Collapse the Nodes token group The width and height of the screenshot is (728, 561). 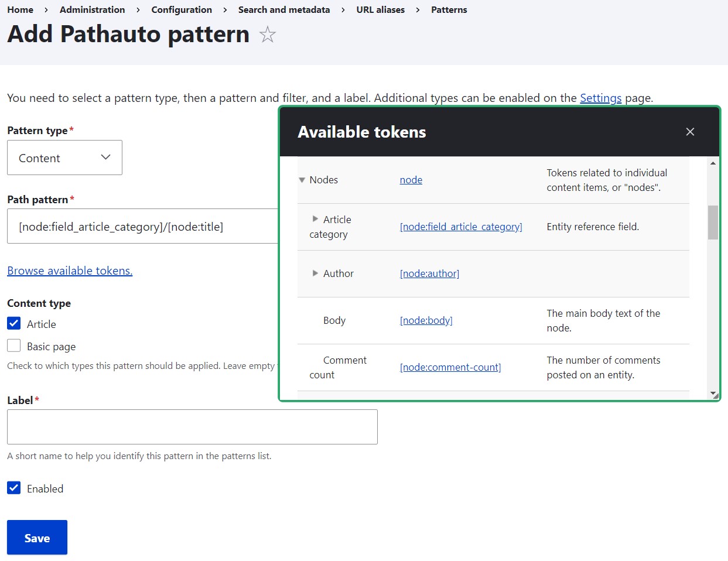click(302, 180)
